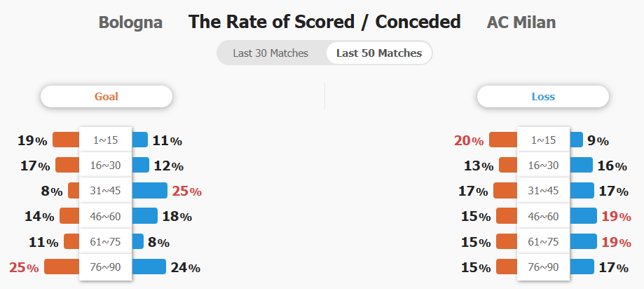Click the blue 9% bar under Loss
Image resolution: width=644 pixels, height=289 pixels.
pos(576,140)
